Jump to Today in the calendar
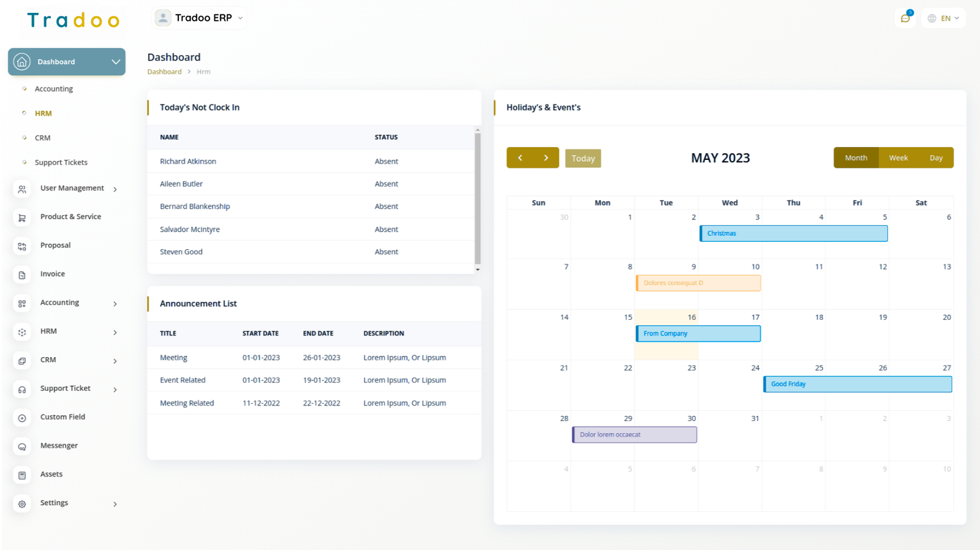This screenshot has height=550, width=980. tap(583, 159)
